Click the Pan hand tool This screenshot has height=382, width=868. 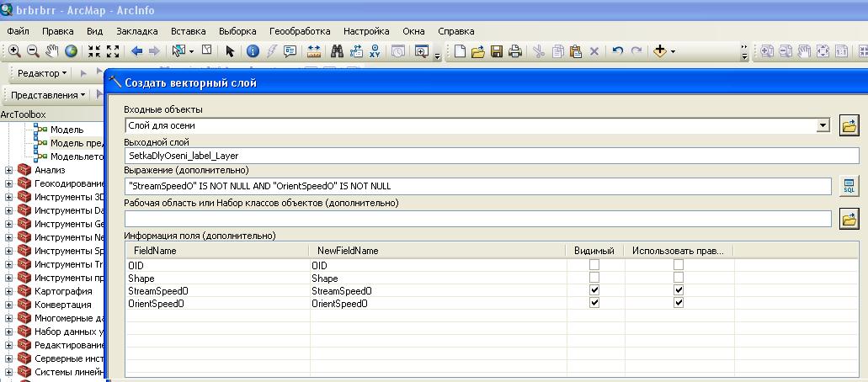52,51
